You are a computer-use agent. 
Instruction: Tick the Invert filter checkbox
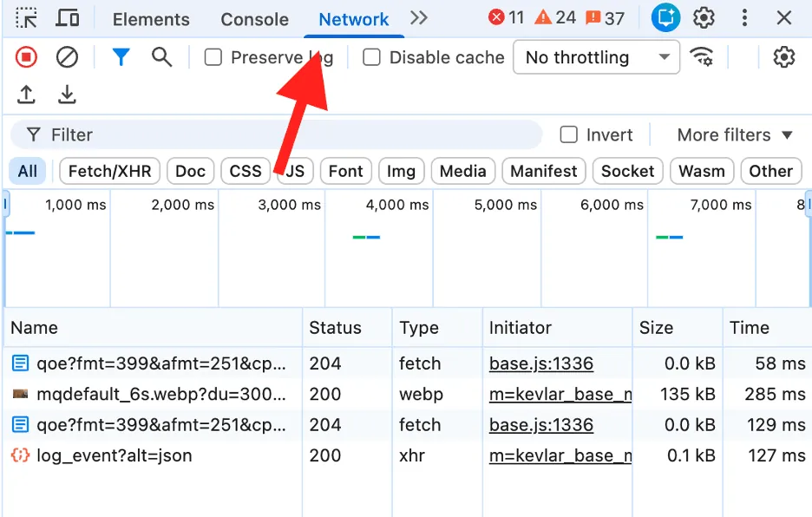coord(569,134)
